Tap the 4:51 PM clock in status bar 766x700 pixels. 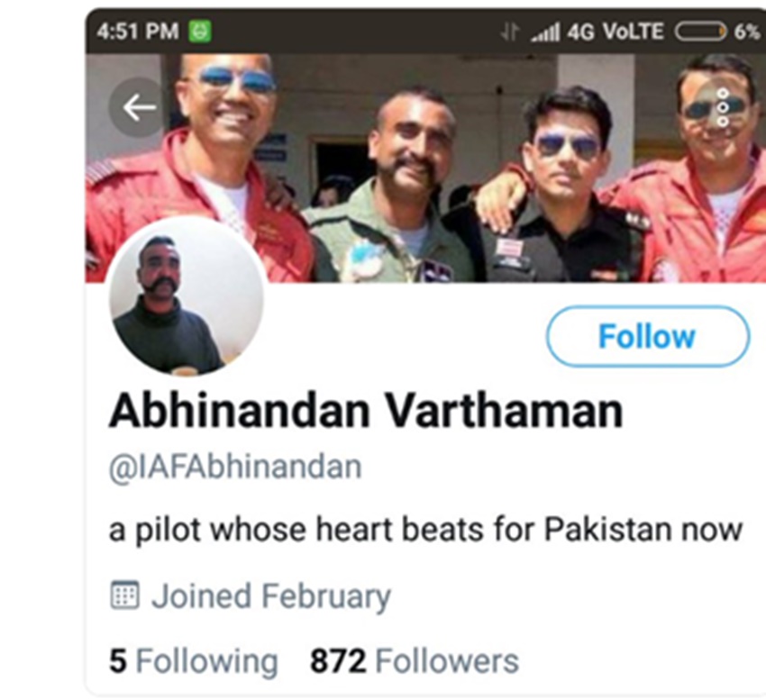pyautogui.click(x=137, y=32)
